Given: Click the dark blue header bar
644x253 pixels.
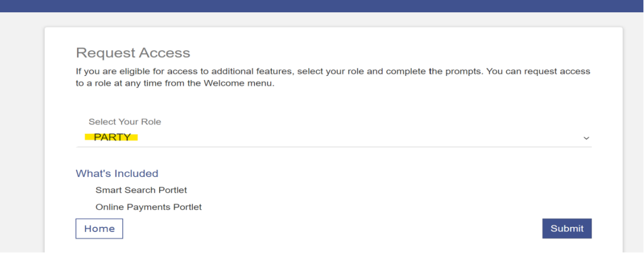Looking at the screenshot, I should click(322, 6).
